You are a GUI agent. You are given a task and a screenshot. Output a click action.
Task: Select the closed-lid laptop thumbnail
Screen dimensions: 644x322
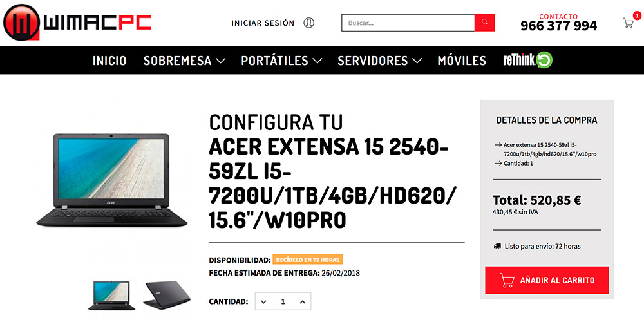[x=167, y=296]
